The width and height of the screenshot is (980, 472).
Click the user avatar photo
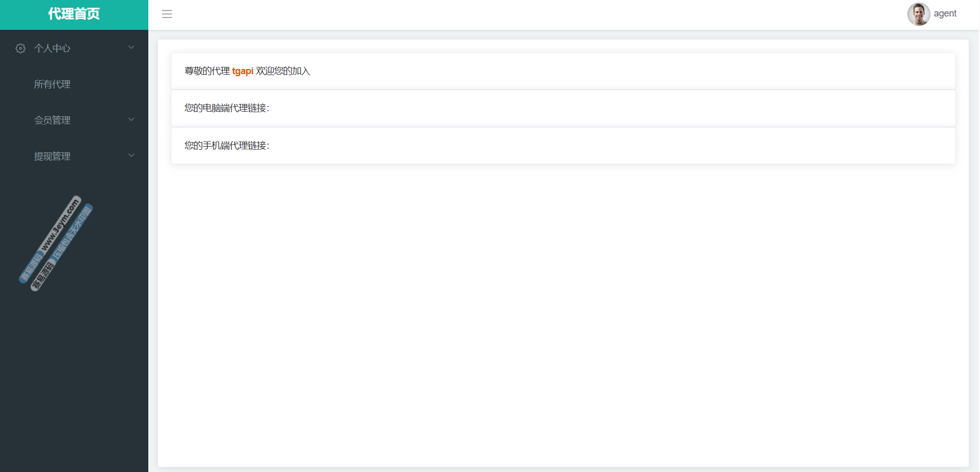pyautogui.click(x=918, y=14)
